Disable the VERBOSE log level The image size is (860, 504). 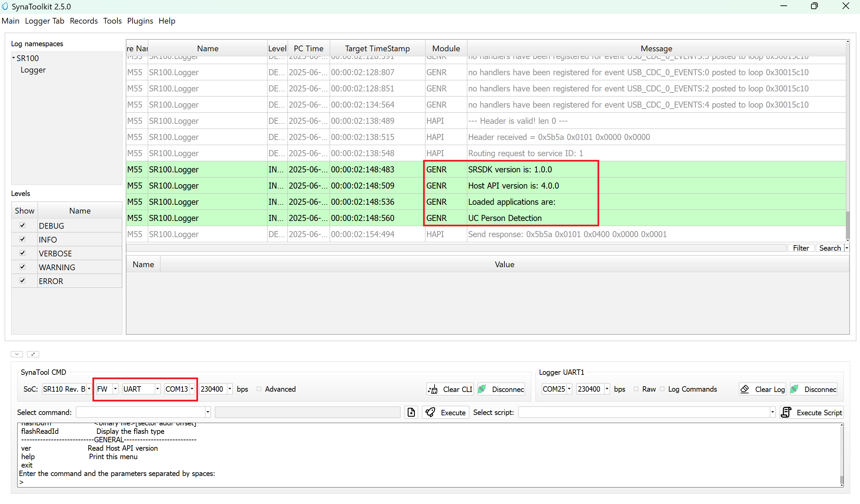click(23, 253)
